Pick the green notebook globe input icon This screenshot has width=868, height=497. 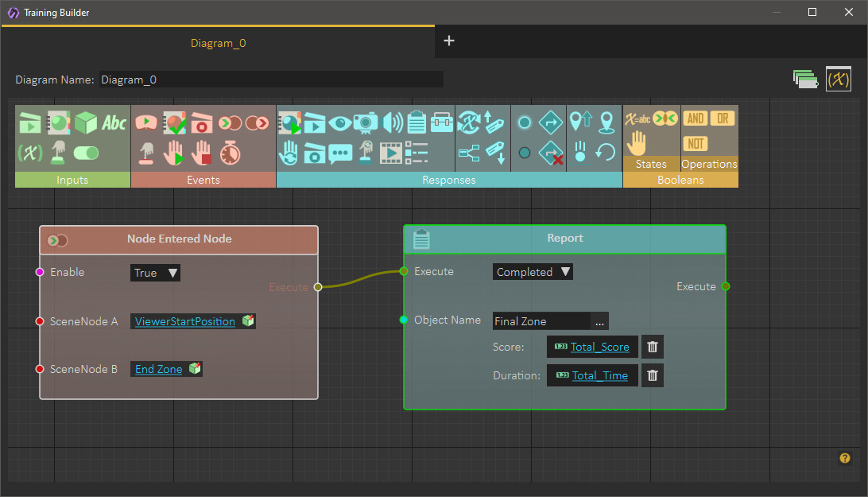[58, 123]
